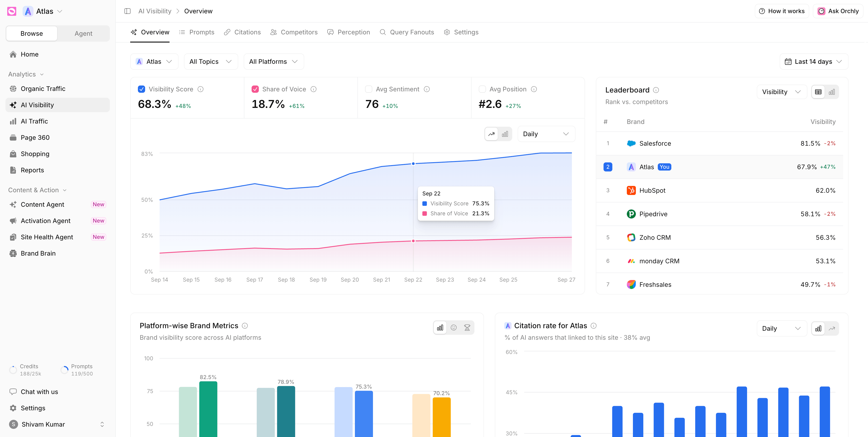This screenshot has height=437, width=868.
Task: Switch Citation rate chart to line view
Action: click(832, 328)
